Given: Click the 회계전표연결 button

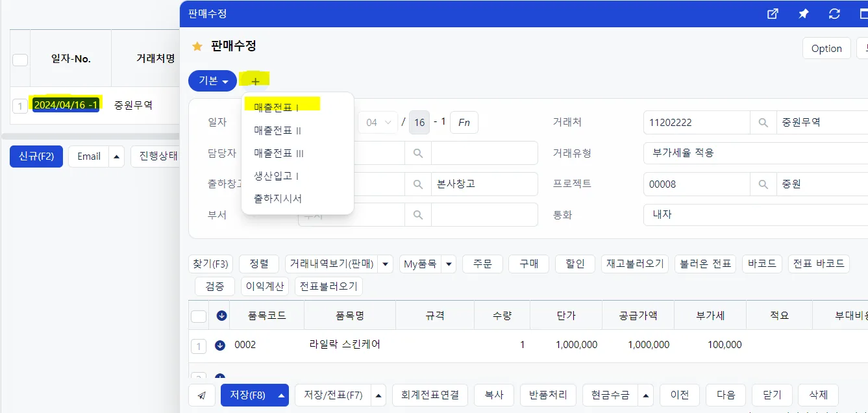Looking at the screenshot, I should pyautogui.click(x=430, y=395).
